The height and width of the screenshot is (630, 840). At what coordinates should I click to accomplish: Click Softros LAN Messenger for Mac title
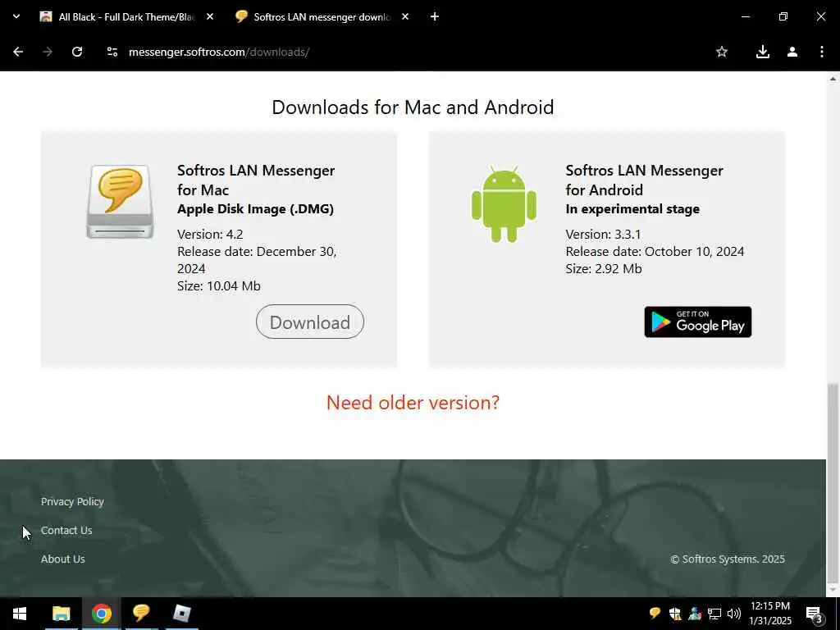pos(256,180)
